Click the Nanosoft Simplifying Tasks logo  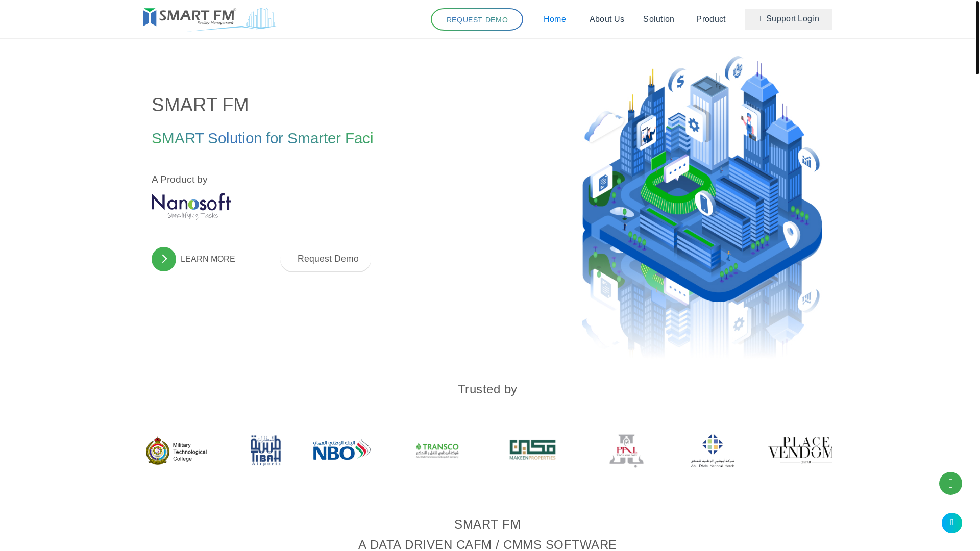click(191, 206)
